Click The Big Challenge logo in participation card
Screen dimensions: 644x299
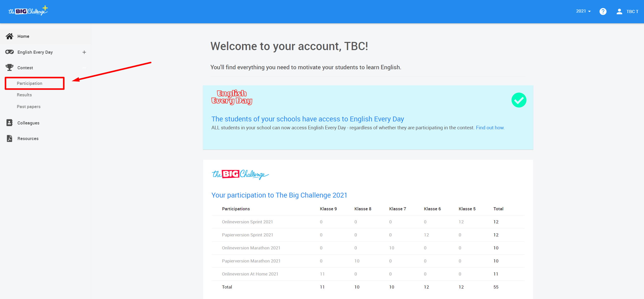click(x=240, y=174)
